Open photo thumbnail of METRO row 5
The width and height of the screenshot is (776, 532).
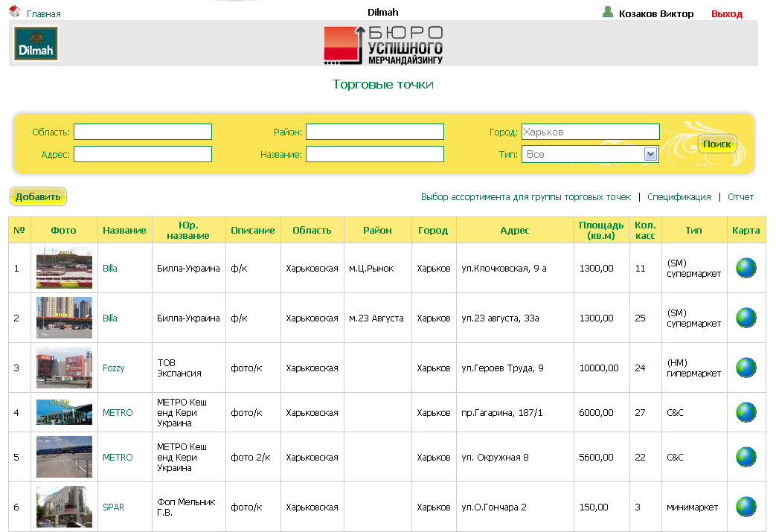pos(64,457)
